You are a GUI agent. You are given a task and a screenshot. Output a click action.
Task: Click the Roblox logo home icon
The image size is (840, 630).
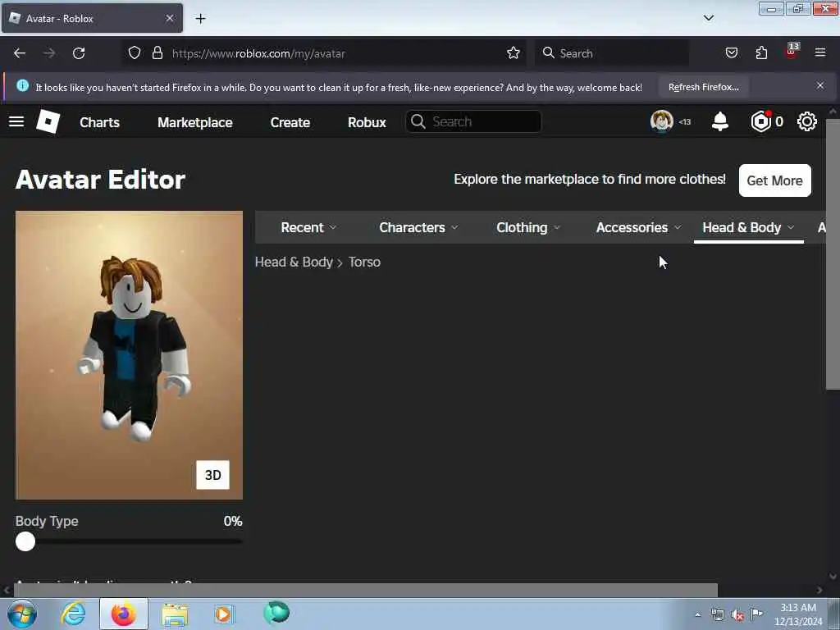coord(48,121)
